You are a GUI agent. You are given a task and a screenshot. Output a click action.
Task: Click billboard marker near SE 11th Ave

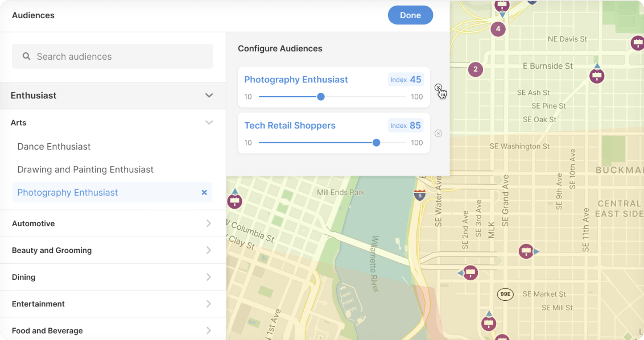click(526, 251)
